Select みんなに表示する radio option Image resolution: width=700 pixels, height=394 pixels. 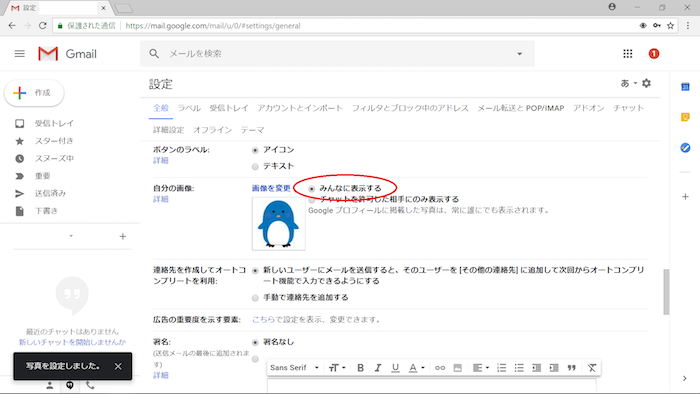(312, 189)
